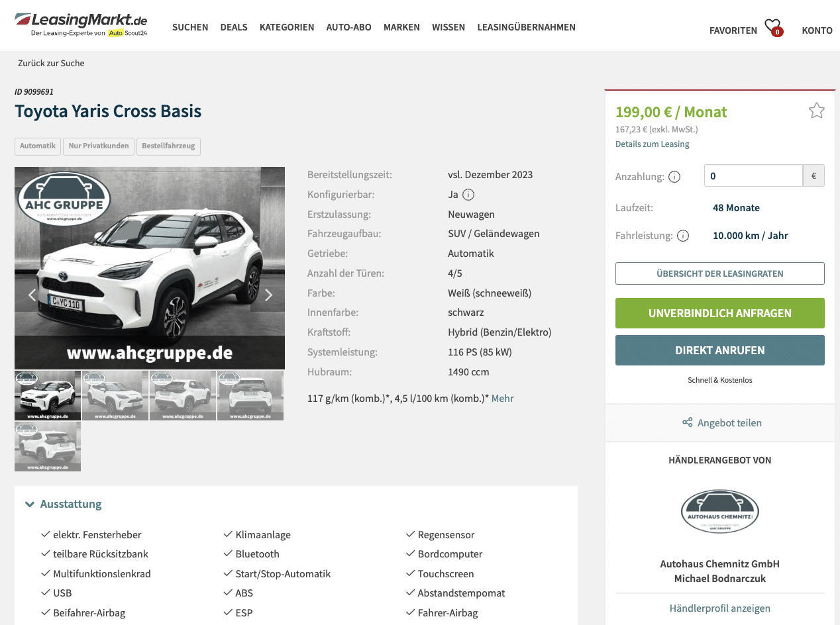Click the Hybrid (Benzin/Elektro) value

coord(499,332)
